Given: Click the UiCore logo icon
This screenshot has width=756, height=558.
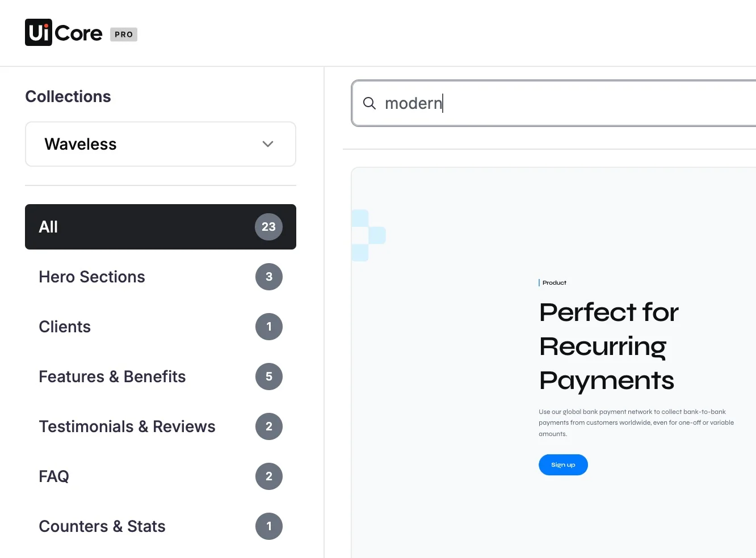Looking at the screenshot, I should [39, 32].
